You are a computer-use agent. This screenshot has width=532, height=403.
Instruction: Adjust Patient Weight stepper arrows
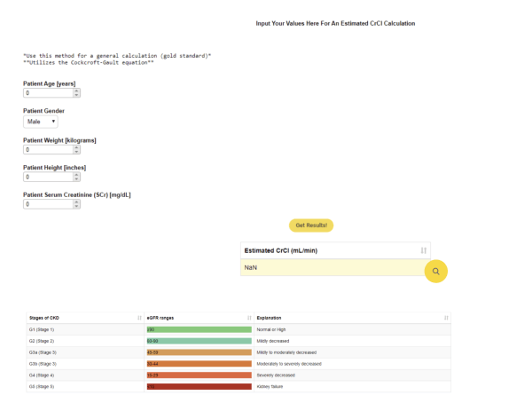tap(76, 149)
